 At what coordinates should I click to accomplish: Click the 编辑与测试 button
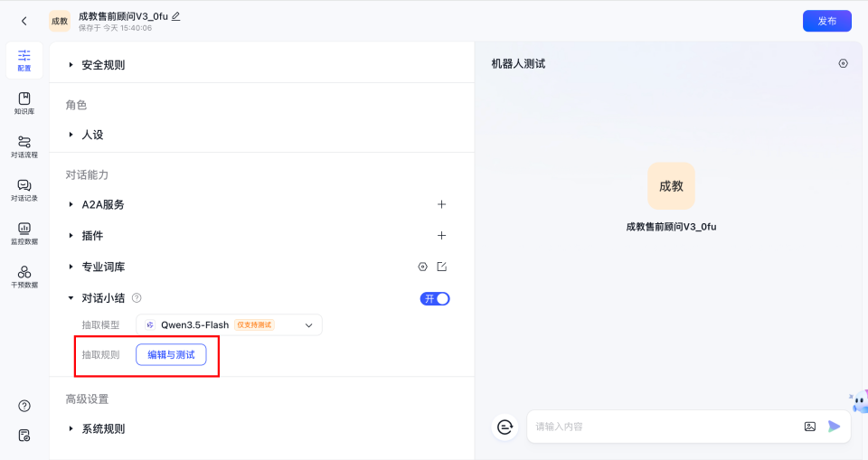pos(171,355)
